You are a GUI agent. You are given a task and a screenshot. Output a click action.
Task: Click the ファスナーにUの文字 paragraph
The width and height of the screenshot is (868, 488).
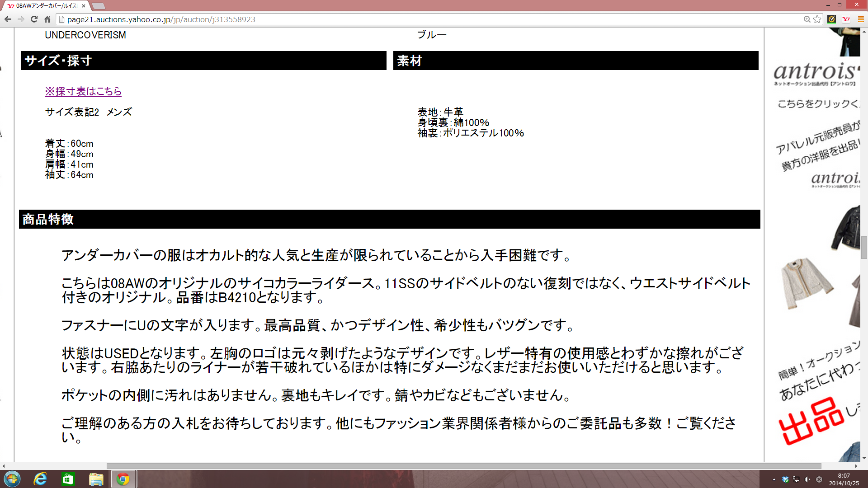tap(317, 325)
